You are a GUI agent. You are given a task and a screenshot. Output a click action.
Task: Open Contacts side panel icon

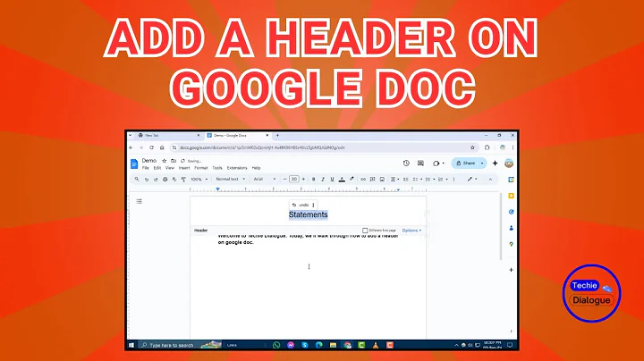511,228
